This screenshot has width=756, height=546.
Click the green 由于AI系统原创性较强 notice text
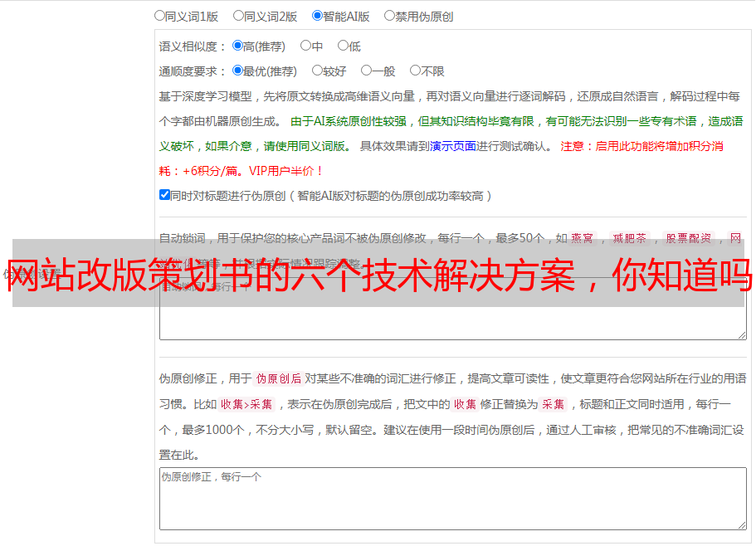(x=451, y=134)
